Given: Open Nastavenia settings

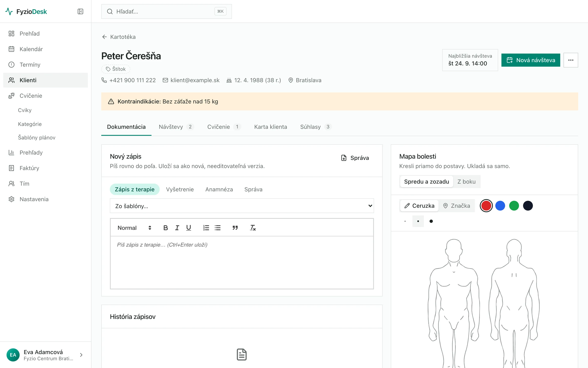Looking at the screenshot, I should [46, 199].
